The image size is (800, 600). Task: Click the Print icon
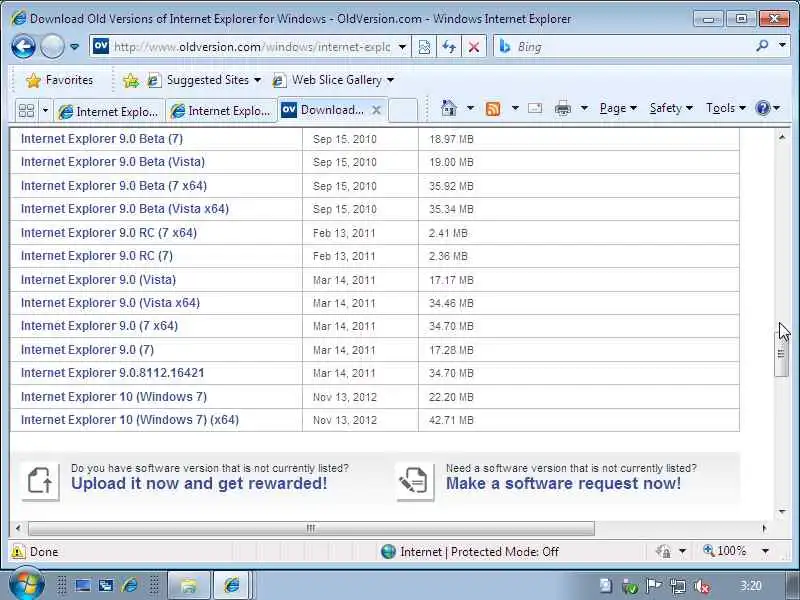[x=563, y=108]
